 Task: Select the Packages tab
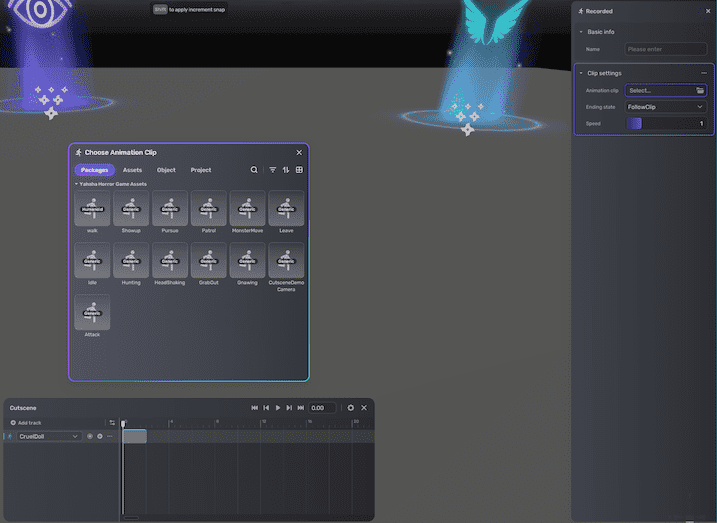(x=95, y=170)
